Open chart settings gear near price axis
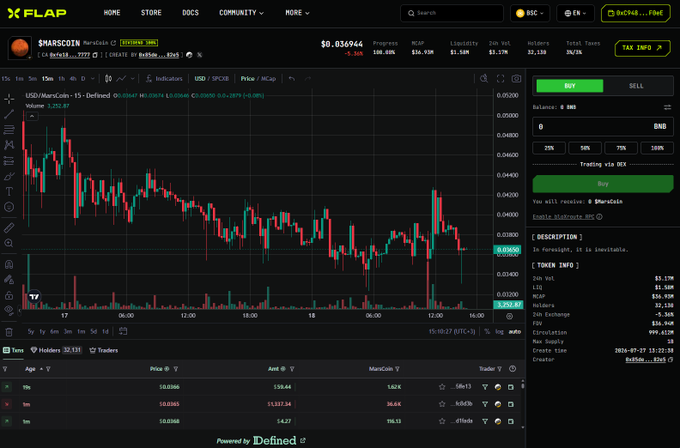This screenshot has height=448, width=680. pyautogui.click(x=510, y=316)
